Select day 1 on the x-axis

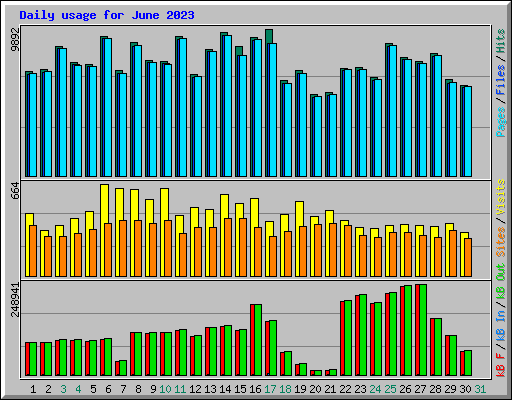[x=33, y=389]
